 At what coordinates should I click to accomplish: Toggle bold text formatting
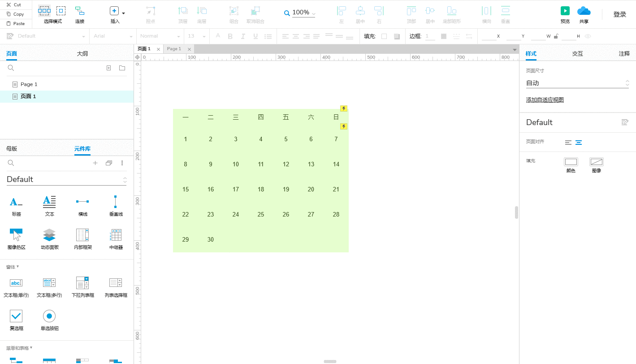230,36
